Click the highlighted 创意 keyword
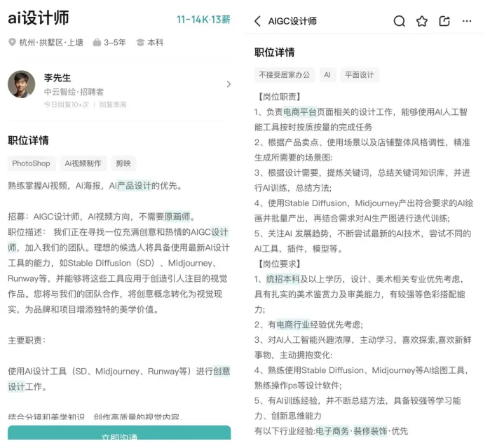Screen dimensions: 483x448 pyautogui.click(x=222, y=371)
